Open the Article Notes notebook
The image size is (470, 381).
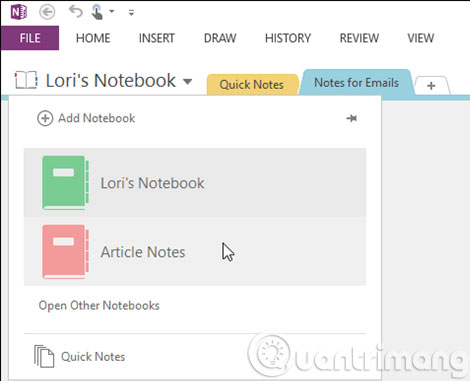[x=195, y=252]
